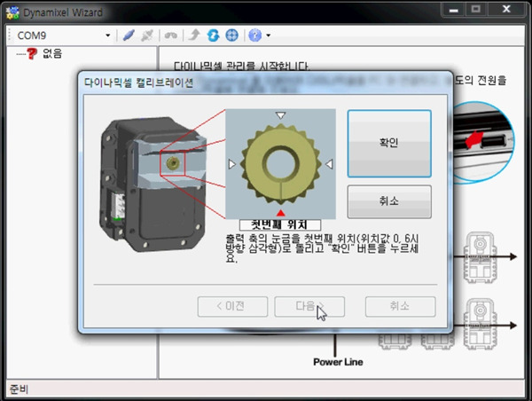The height and width of the screenshot is (401, 532).
Task: Click the bottom-right '취소' cancel button
Action: pyautogui.click(x=400, y=306)
